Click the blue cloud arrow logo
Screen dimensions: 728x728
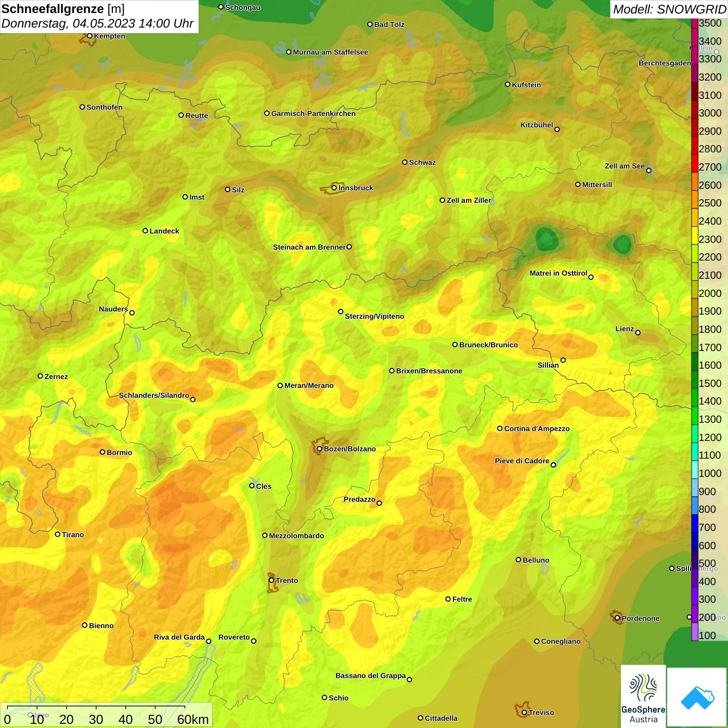tap(697, 698)
